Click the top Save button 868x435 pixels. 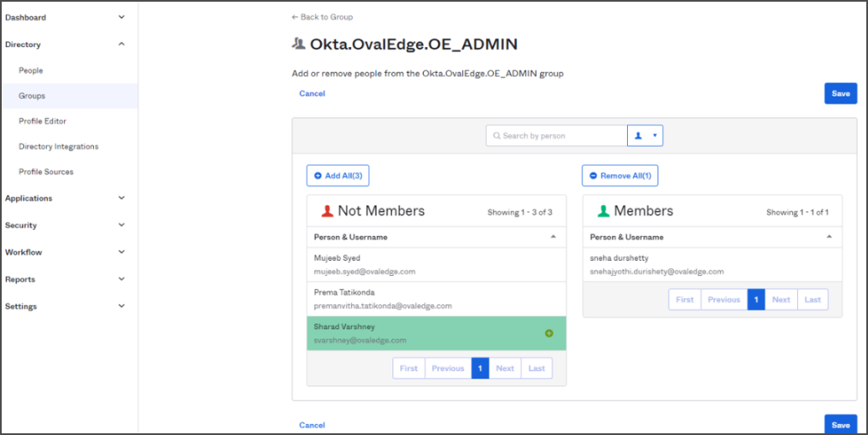841,93
